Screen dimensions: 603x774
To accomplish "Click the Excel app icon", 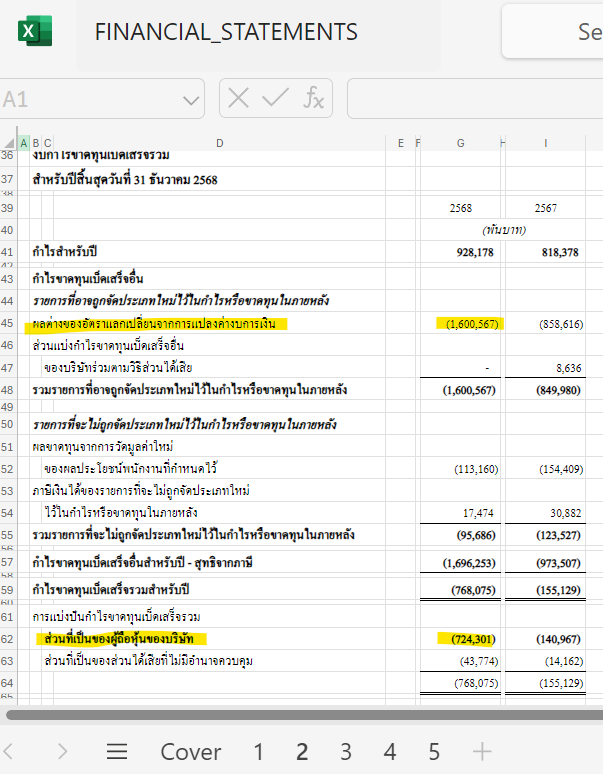I will (x=35, y=31).
